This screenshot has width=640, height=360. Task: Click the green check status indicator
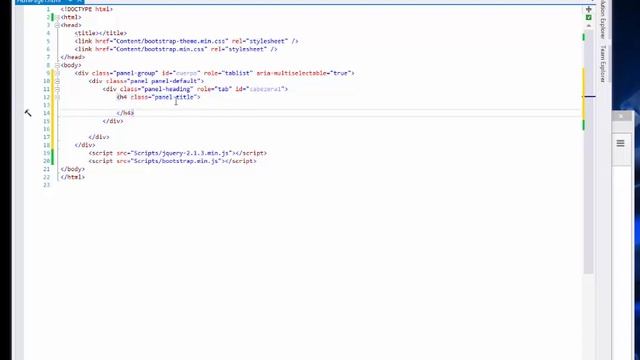point(589,18)
